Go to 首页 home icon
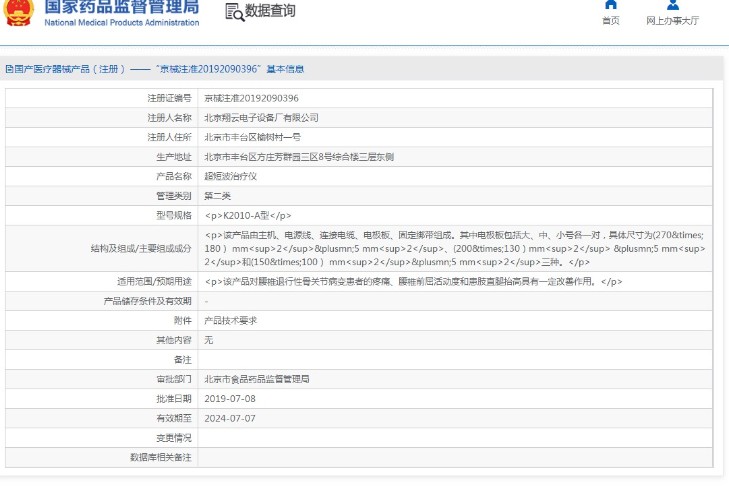The width and height of the screenshot is (729, 487). (610, 5)
